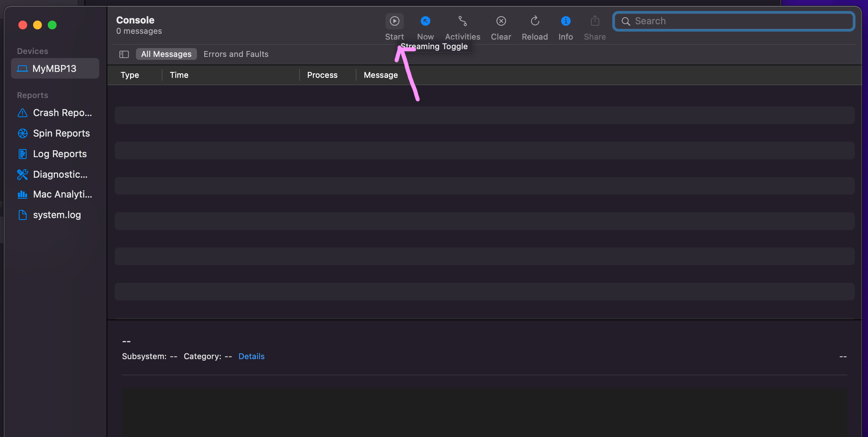The image size is (868, 437).
Task: Click the Details link
Action: 251,356
